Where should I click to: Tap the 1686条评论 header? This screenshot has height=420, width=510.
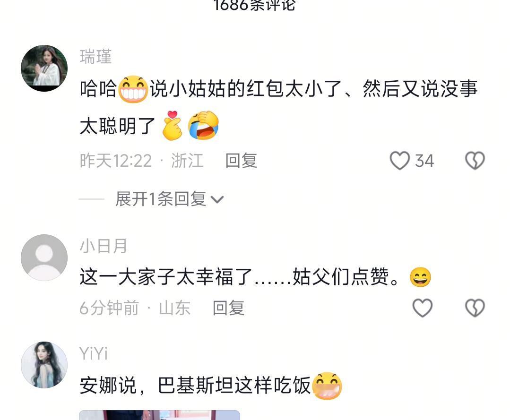(x=255, y=5)
